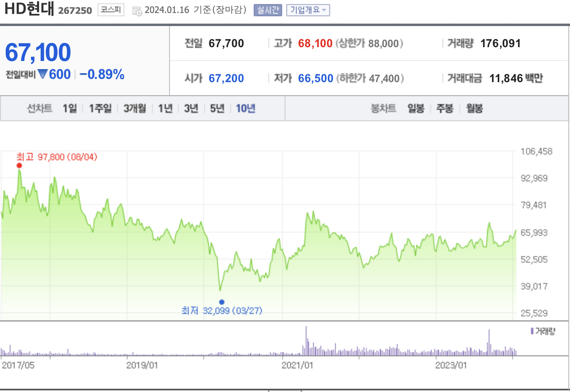This screenshot has height=392, width=570.
Task: Click the 최고 97,800 (08/04) label
Action: point(57,157)
